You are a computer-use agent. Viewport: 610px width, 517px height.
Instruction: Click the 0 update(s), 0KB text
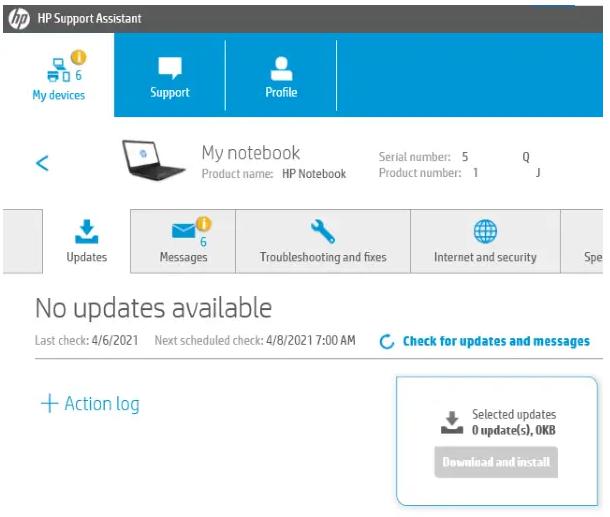[x=514, y=430]
